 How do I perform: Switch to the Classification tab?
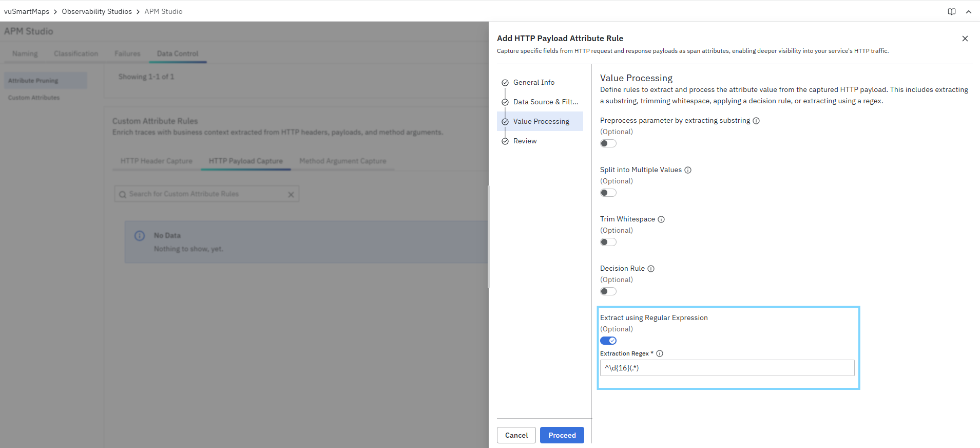click(x=76, y=53)
